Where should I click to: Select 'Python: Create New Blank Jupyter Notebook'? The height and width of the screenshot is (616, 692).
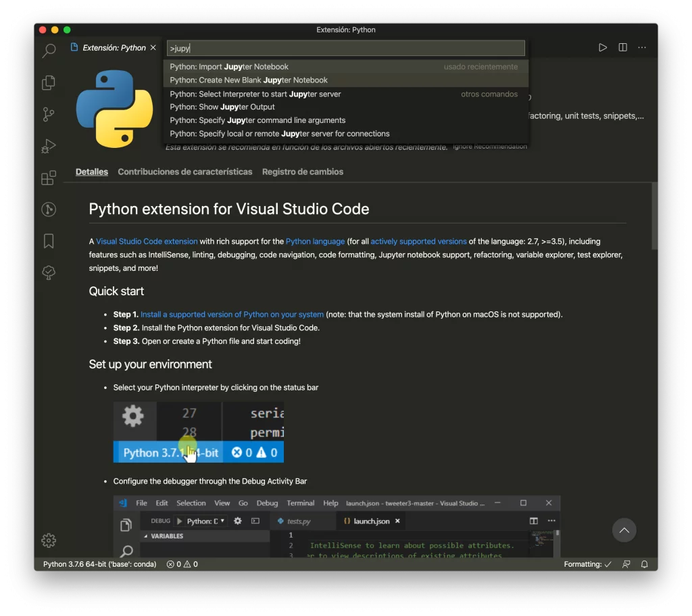click(249, 80)
